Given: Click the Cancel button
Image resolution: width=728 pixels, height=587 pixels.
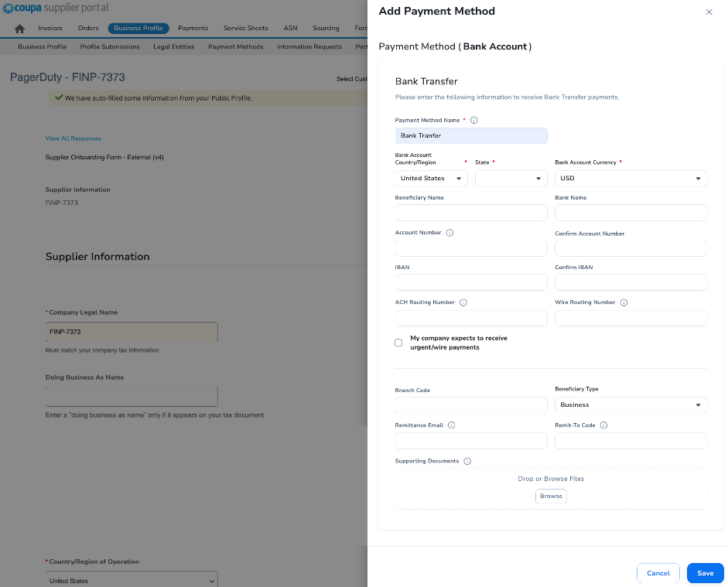Looking at the screenshot, I should [658, 573].
